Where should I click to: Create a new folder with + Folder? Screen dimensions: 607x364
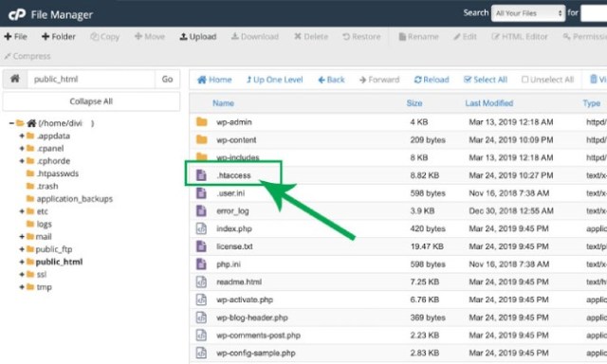pos(59,37)
